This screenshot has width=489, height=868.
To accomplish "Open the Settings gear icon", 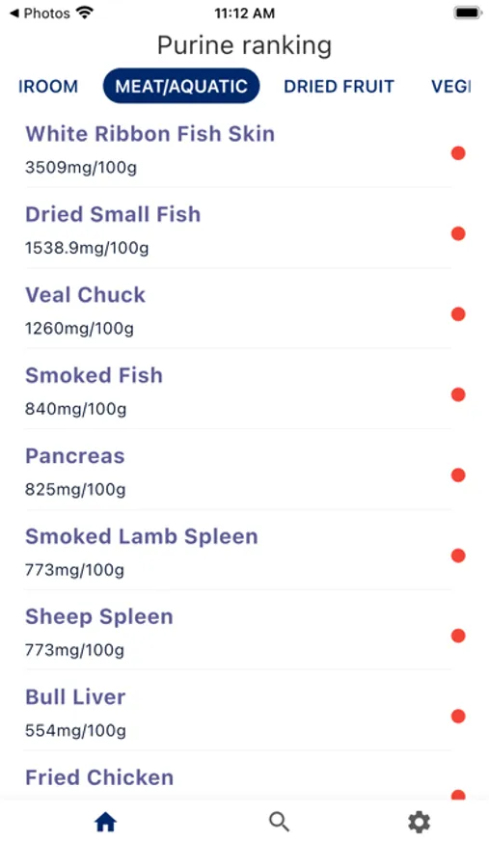I will pyautogui.click(x=420, y=823).
